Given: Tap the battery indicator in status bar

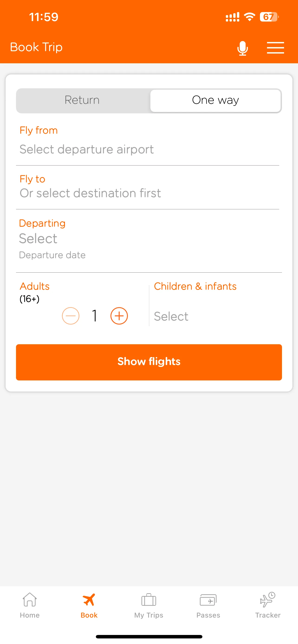Looking at the screenshot, I should click(x=269, y=17).
